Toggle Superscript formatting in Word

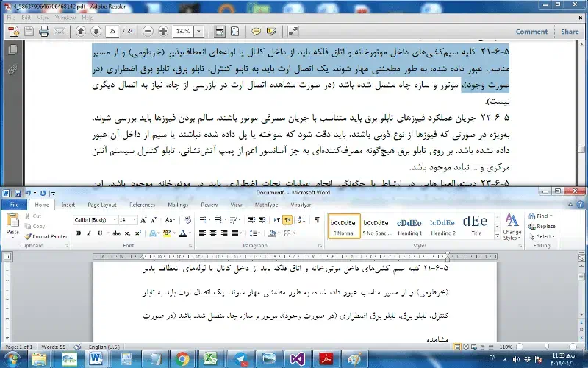pos(138,233)
